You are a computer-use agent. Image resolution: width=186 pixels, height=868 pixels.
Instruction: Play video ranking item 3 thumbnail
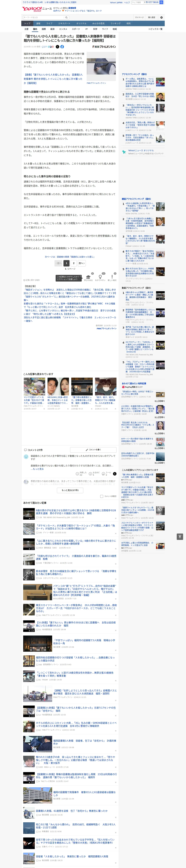coord(160,330)
